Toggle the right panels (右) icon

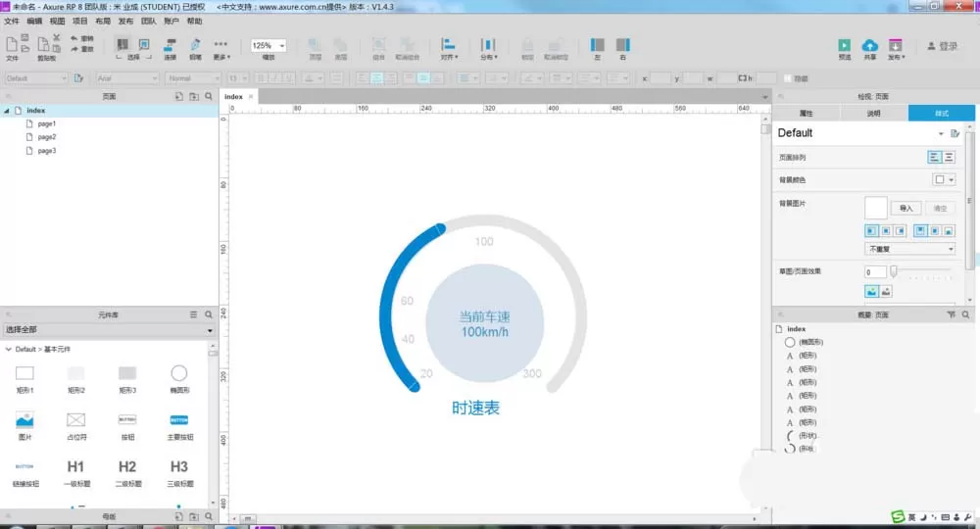(x=623, y=44)
